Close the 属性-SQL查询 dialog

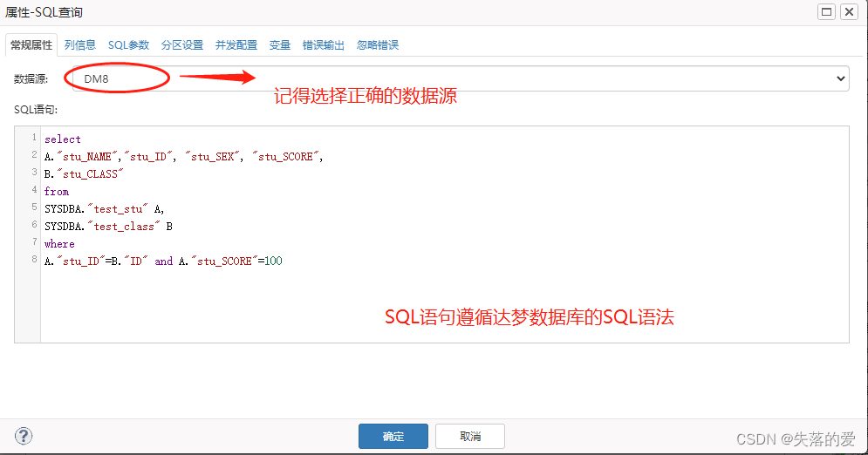tap(849, 11)
